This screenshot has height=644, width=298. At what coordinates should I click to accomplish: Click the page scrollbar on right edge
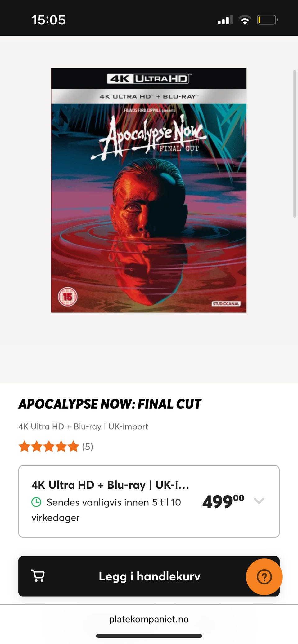[x=294, y=144]
